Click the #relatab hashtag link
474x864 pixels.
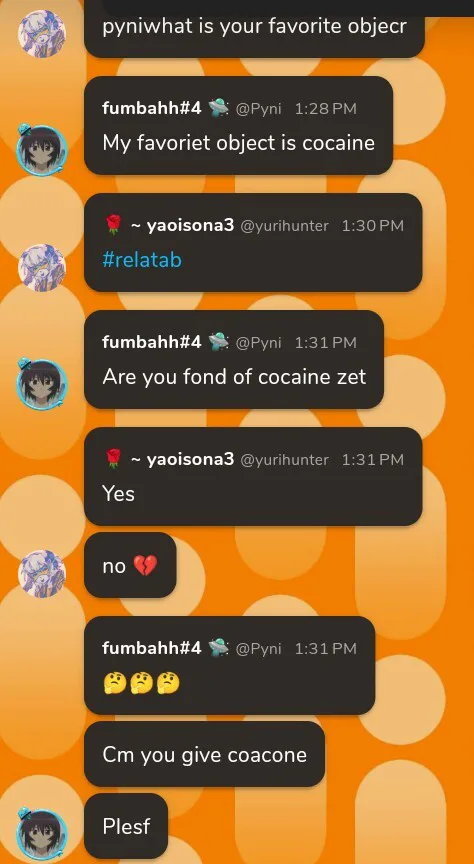point(142,260)
